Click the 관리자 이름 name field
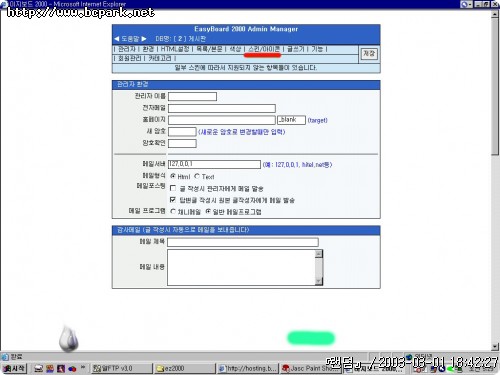Screen dimensions: 500x375 tap(192, 96)
